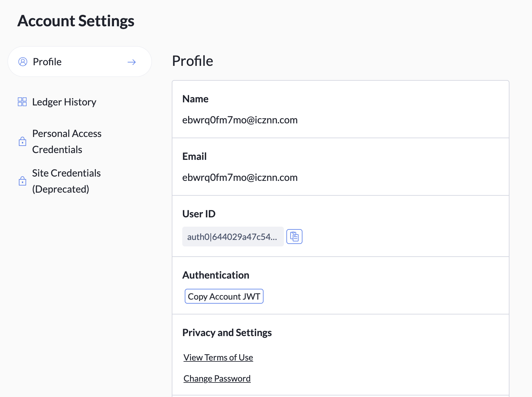Image resolution: width=532 pixels, height=397 pixels.
Task: Click the lock icon beside Personal Access Credentials
Action: [22, 141]
